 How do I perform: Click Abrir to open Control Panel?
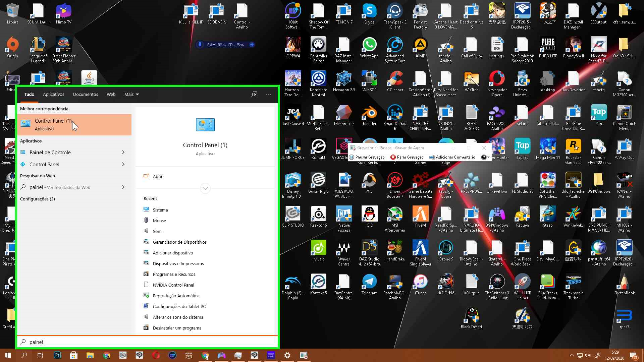157,176
